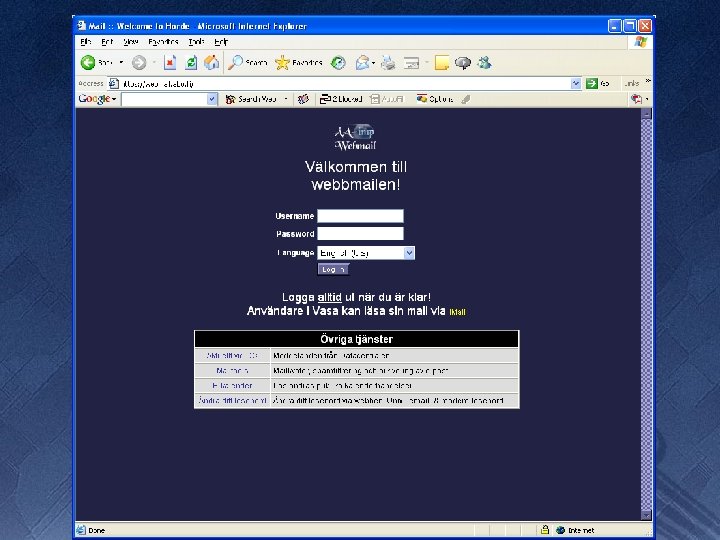The height and width of the screenshot is (540, 720).
Task: Click the Search Web button on Google toolbar
Action: (x=251, y=99)
